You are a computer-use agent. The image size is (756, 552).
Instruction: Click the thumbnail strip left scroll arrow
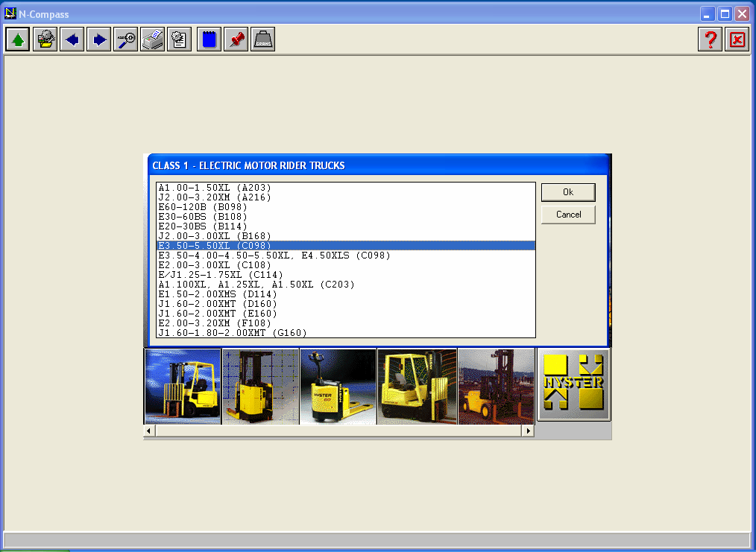[149, 431]
